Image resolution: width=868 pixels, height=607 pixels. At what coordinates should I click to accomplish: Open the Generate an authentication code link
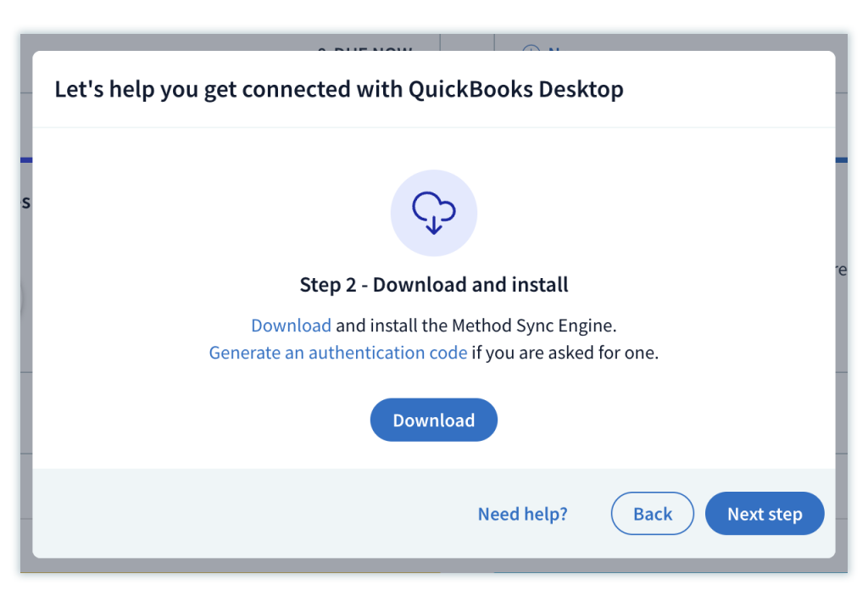(x=337, y=353)
